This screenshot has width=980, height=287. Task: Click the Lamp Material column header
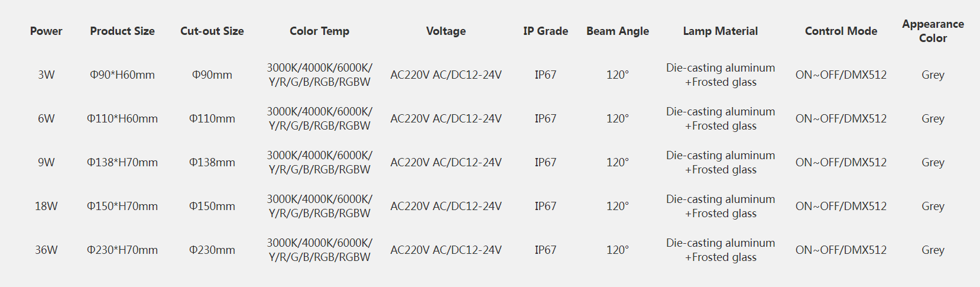click(721, 31)
